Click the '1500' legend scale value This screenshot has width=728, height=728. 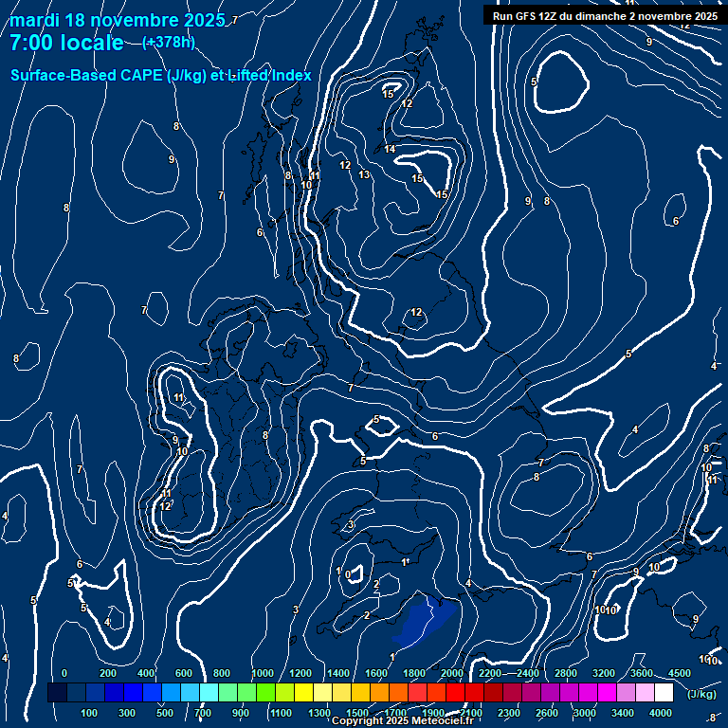(357, 713)
